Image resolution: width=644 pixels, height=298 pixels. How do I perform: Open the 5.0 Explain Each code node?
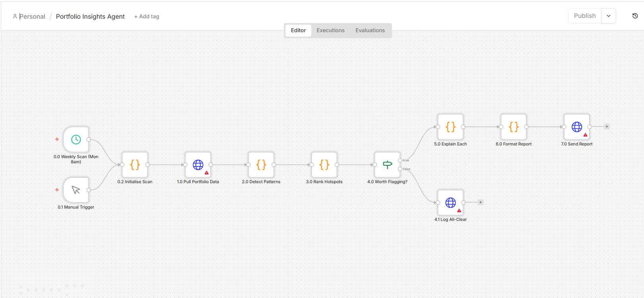point(451,127)
